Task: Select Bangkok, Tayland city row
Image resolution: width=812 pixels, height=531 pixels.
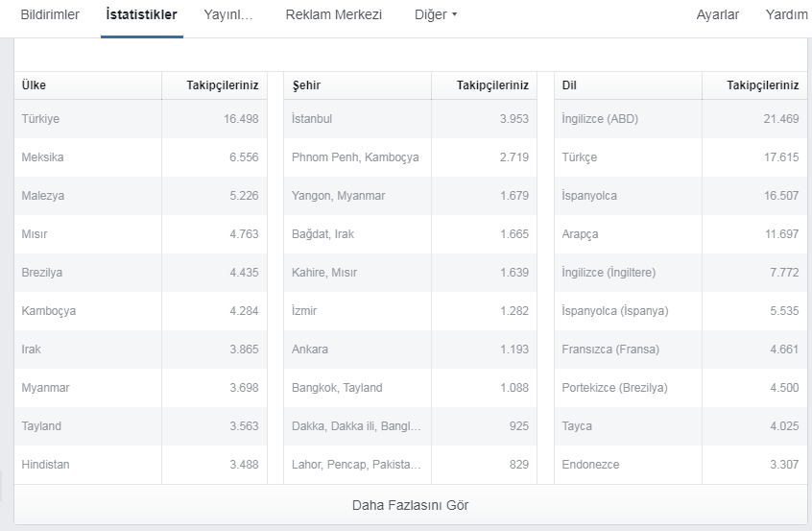Action: pos(410,387)
